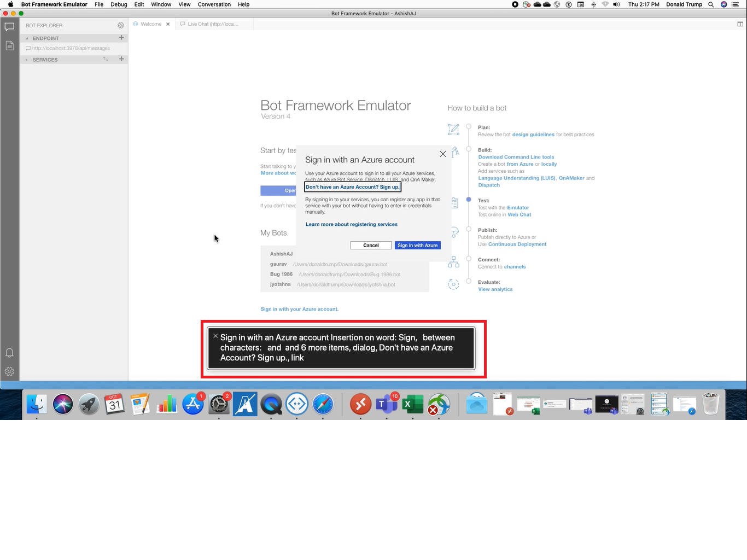This screenshot has height=560, width=747.
Task: Open the transcripts document icon in the sidebar
Action: (x=9, y=45)
